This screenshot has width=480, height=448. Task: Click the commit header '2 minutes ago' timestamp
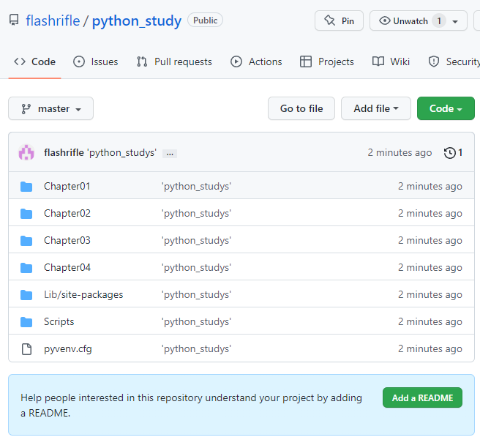[400, 152]
